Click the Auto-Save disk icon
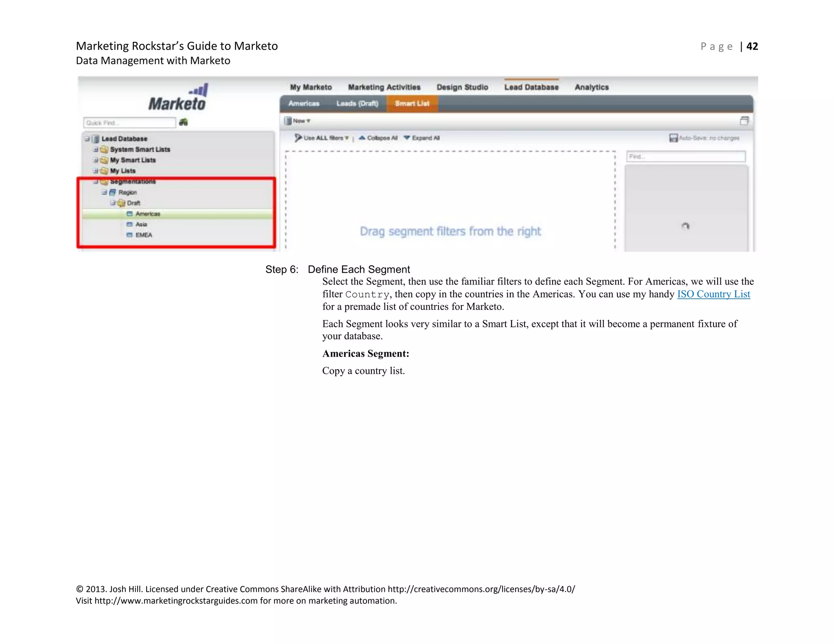 click(673, 138)
